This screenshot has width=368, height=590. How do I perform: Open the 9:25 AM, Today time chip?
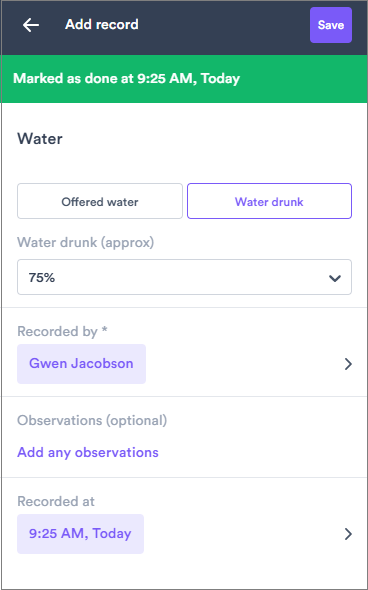coord(80,534)
